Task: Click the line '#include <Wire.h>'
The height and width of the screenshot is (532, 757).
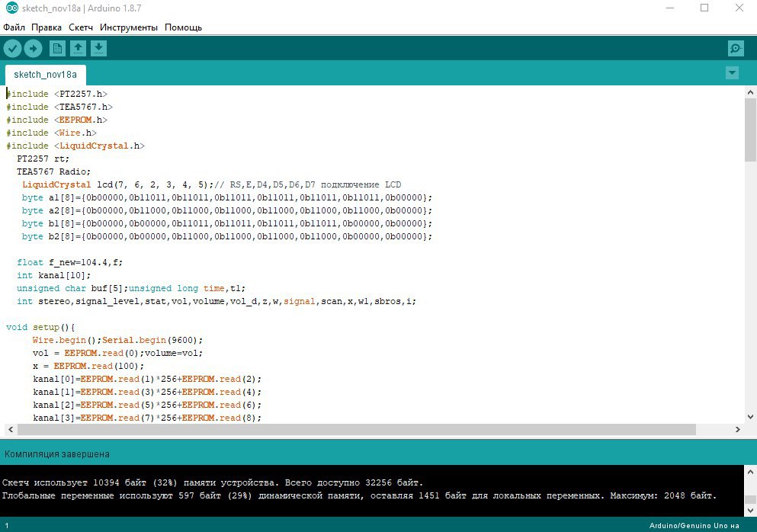Action: coord(51,133)
